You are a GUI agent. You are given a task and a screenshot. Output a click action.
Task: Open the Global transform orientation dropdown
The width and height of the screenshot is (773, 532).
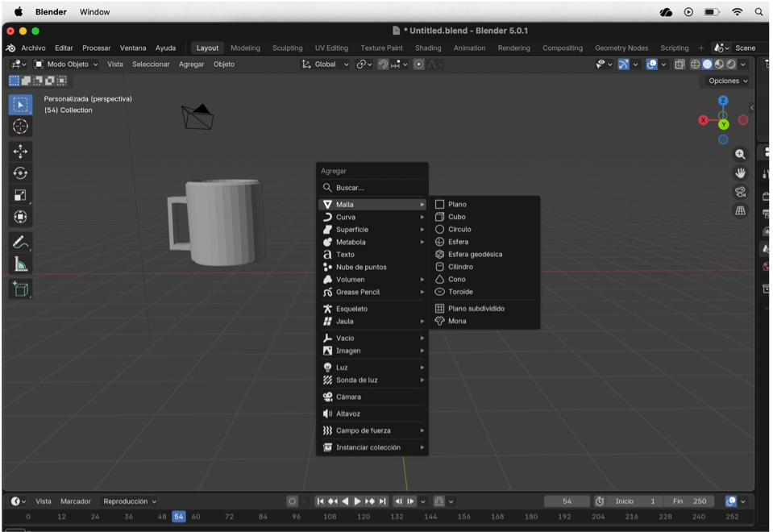point(325,64)
